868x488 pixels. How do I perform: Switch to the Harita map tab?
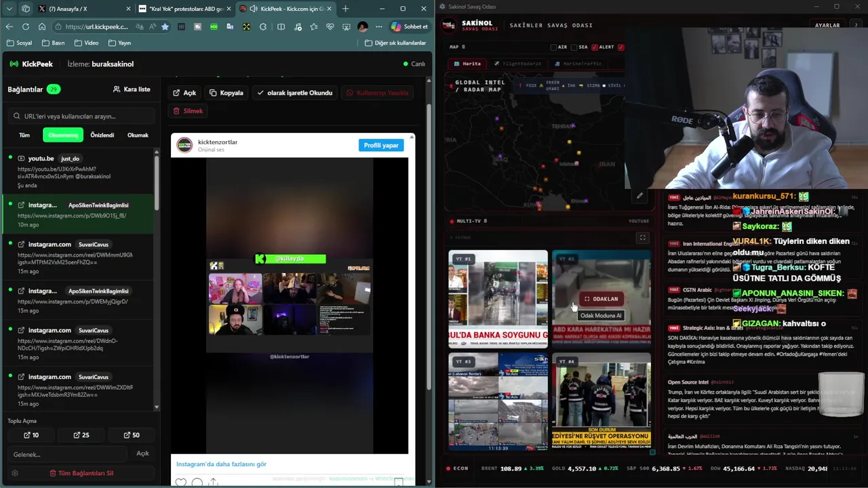[468, 64]
